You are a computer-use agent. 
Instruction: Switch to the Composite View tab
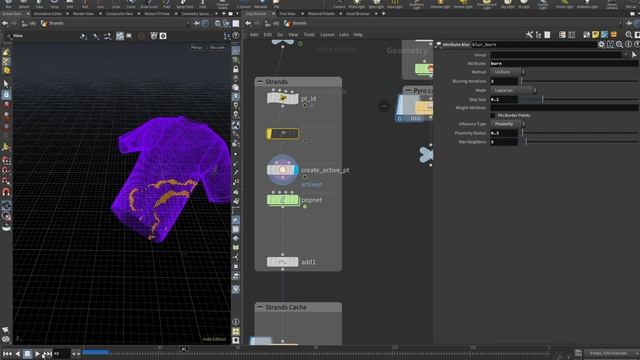(119, 13)
